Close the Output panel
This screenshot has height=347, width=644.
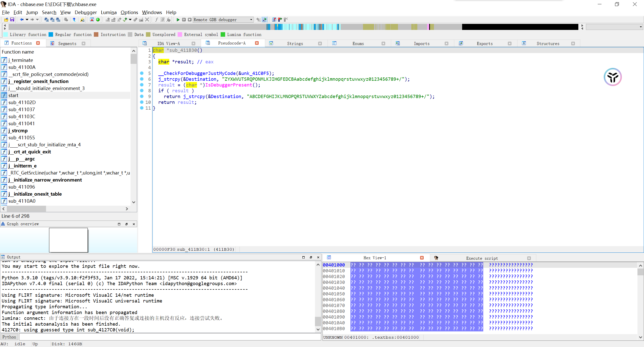coord(318,257)
